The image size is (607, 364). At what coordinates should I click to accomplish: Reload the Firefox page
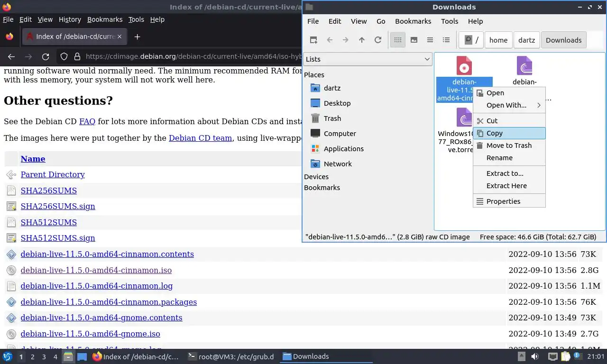coord(46,57)
